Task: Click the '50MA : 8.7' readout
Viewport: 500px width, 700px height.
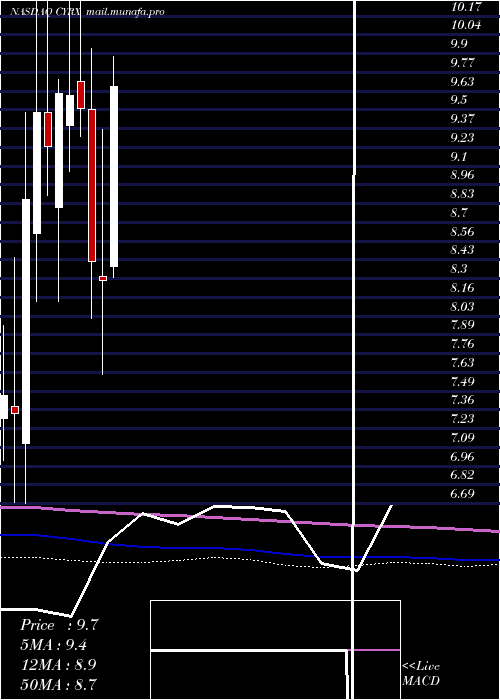Action: click(59, 684)
